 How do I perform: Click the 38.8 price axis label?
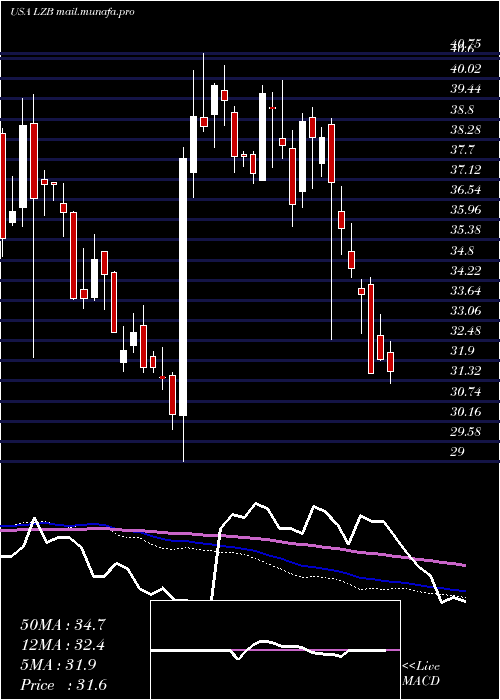(x=462, y=109)
